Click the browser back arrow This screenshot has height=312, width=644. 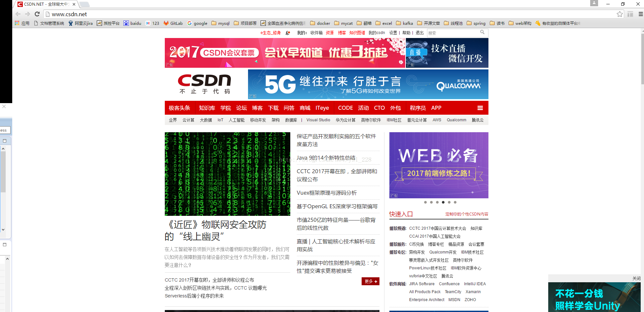(18, 14)
